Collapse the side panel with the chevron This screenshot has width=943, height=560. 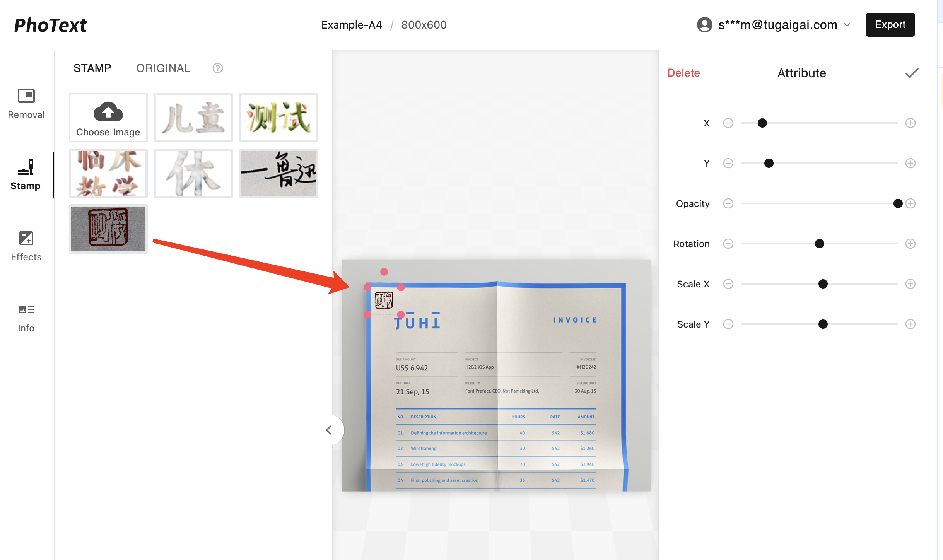click(x=329, y=430)
